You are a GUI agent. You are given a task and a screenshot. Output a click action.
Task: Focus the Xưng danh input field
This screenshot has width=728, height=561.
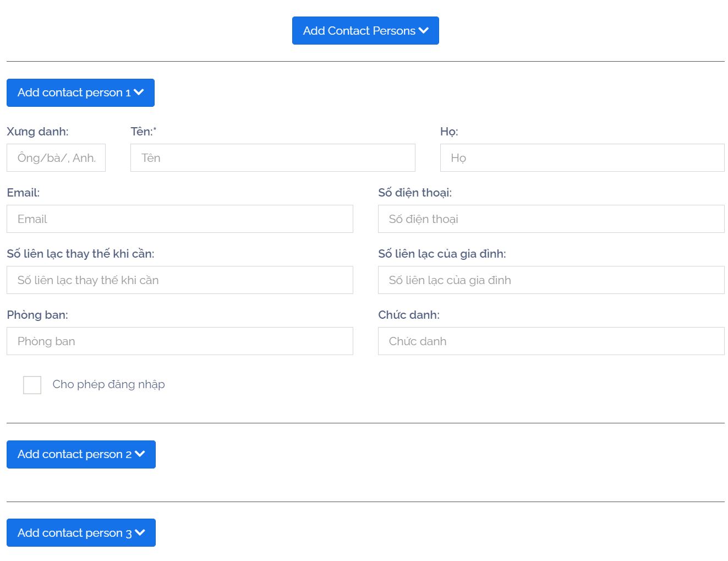[x=56, y=158]
